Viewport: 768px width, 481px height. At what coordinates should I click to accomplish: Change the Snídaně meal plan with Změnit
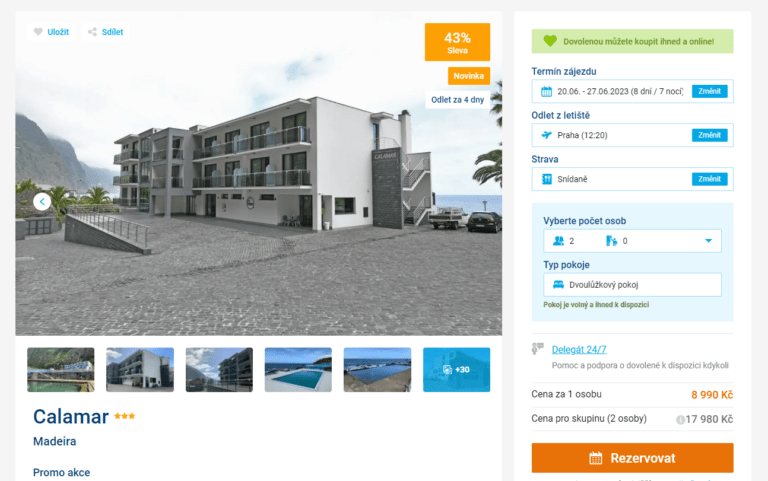click(x=709, y=179)
